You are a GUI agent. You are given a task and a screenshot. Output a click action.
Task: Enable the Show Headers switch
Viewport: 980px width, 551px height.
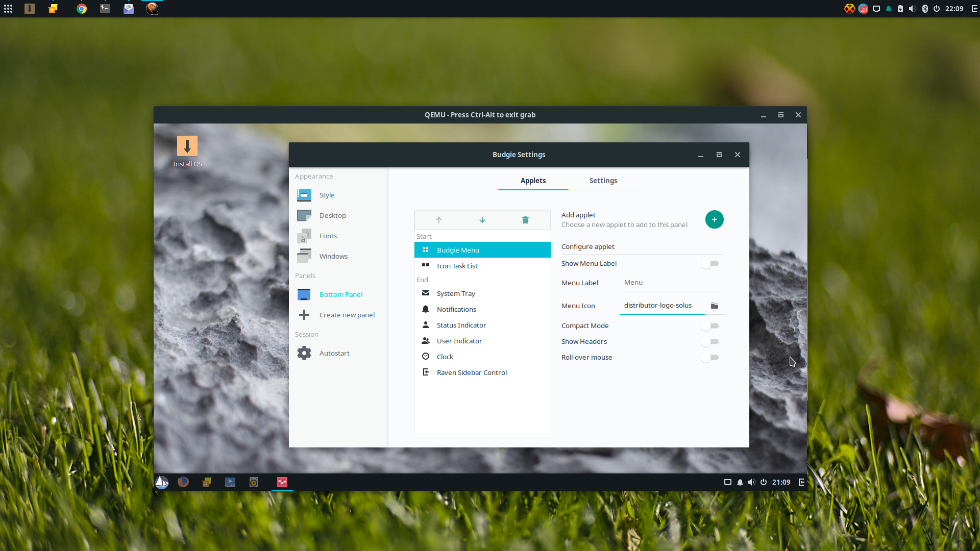(710, 341)
